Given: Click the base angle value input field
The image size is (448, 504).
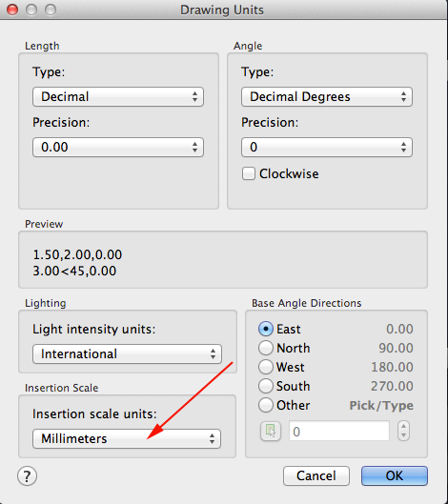Looking at the screenshot, I should (339, 431).
